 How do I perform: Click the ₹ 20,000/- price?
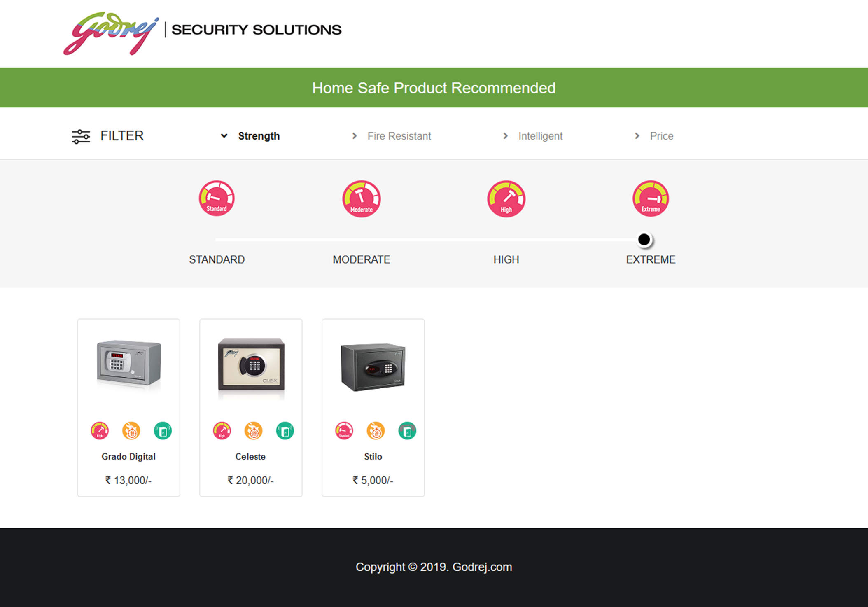coord(251,481)
